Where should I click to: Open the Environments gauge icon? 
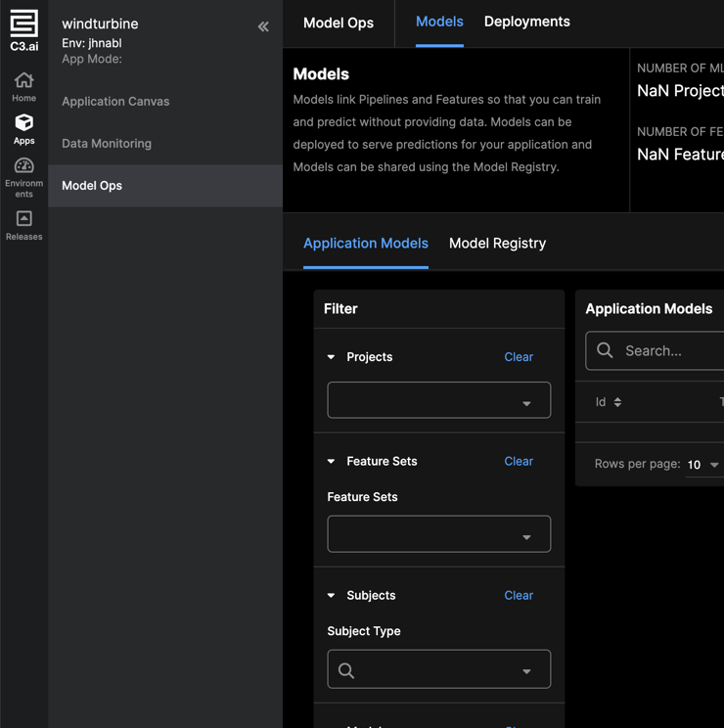coord(23,165)
